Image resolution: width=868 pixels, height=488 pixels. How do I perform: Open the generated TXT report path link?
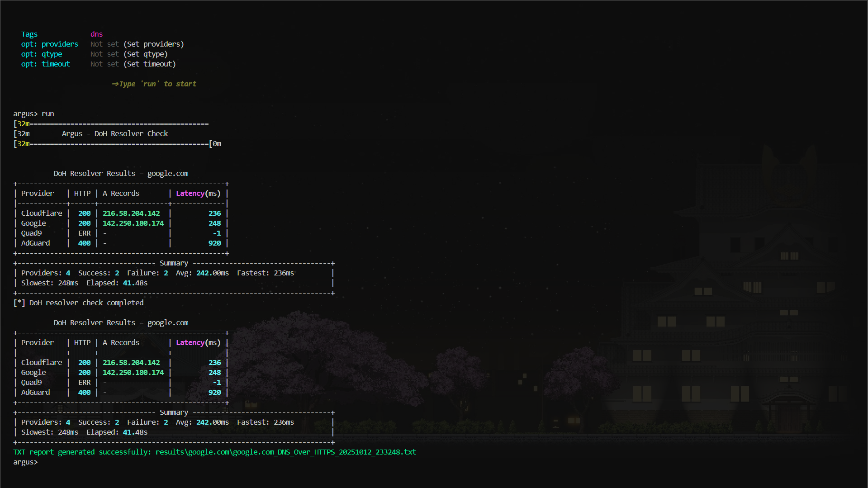285,452
